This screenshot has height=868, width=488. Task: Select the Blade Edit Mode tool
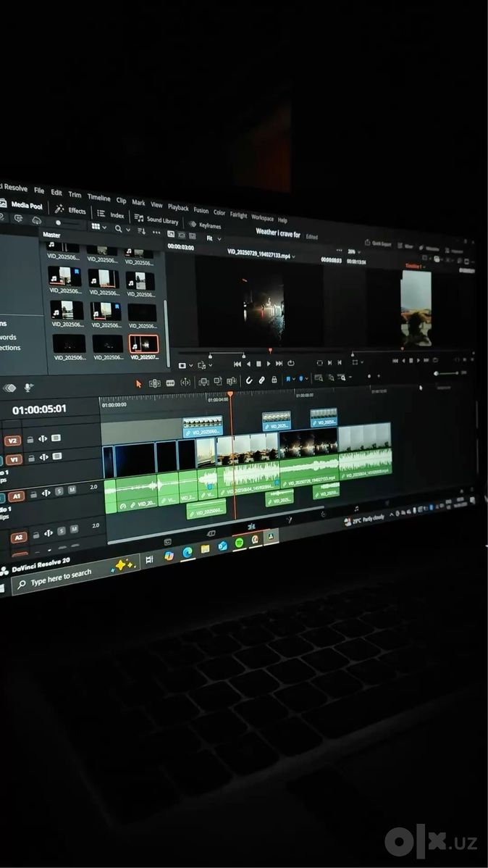point(170,383)
